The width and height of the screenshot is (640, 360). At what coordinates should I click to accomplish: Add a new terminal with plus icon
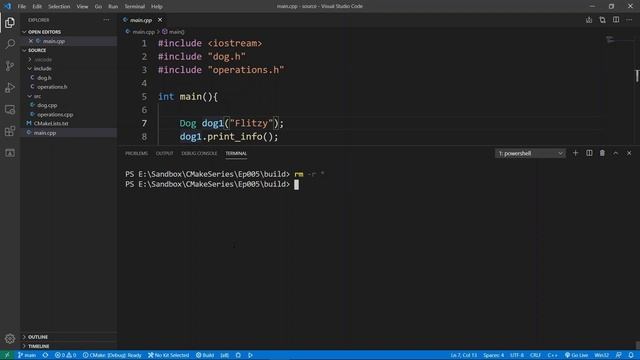coord(576,153)
